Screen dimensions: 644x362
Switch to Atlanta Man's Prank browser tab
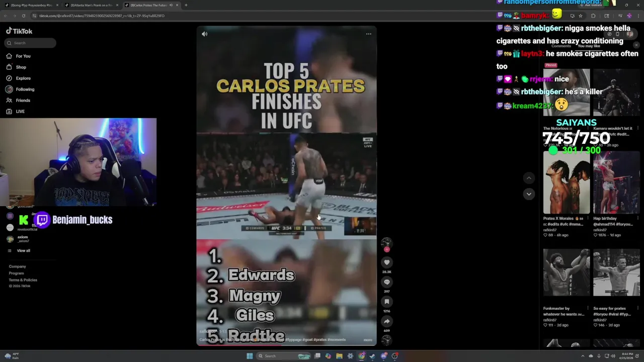click(x=92, y=5)
